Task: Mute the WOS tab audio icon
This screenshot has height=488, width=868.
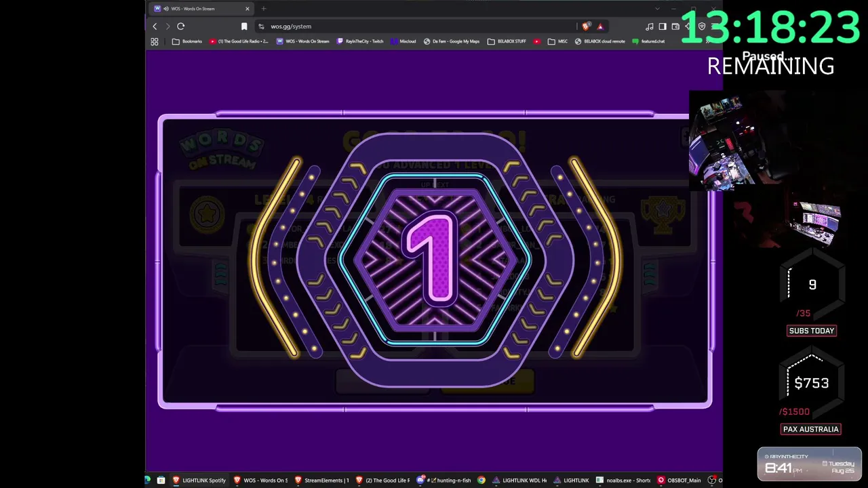Action: [x=166, y=9]
